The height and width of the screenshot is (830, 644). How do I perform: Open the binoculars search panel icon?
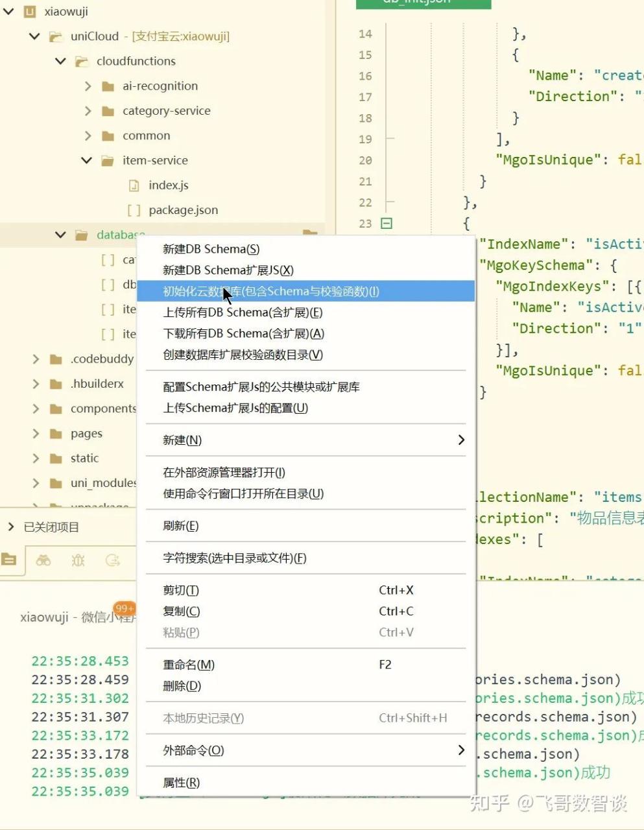43,560
